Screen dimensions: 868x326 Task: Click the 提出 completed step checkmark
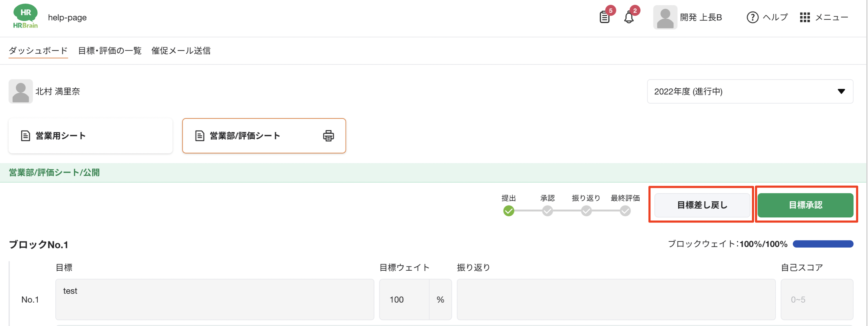point(508,211)
